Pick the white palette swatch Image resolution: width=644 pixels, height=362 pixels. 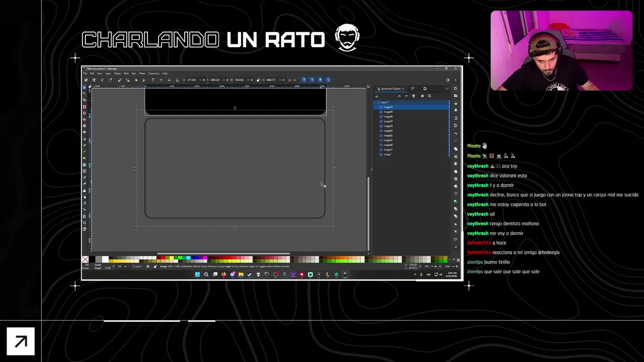pos(105,259)
